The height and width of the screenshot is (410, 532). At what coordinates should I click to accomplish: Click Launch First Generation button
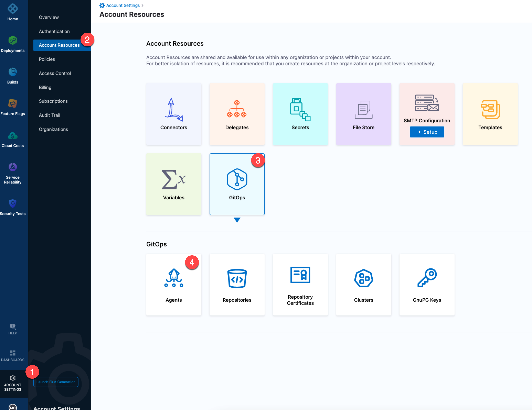tap(56, 382)
